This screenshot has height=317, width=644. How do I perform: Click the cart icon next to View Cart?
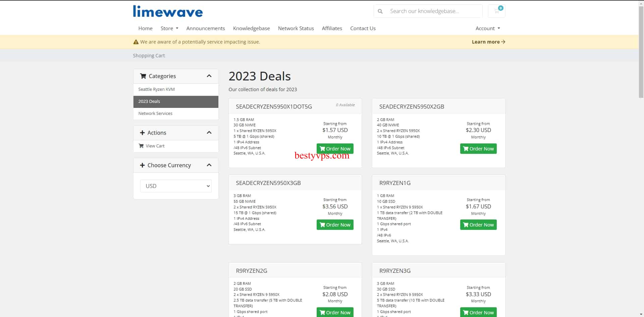click(141, 146)
